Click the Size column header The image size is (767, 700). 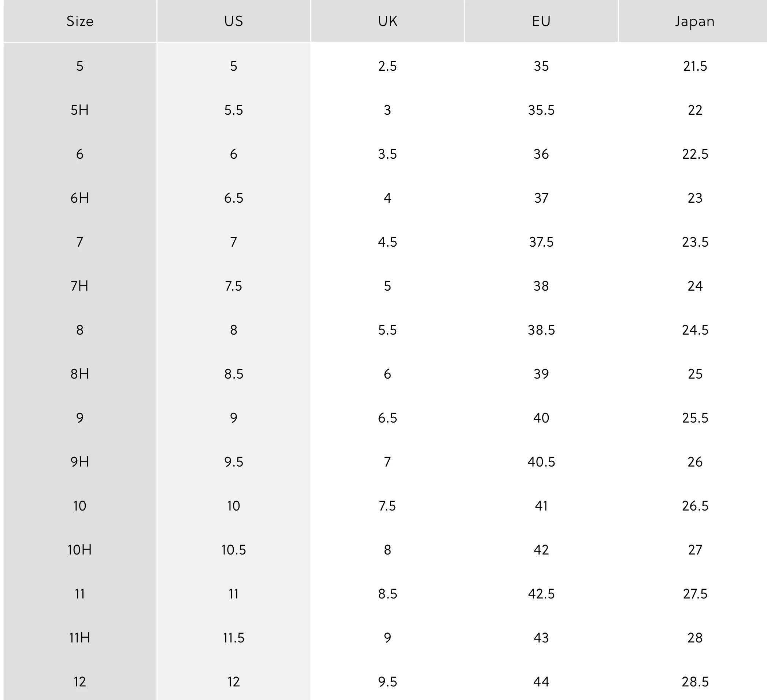[x=80, y=21]
